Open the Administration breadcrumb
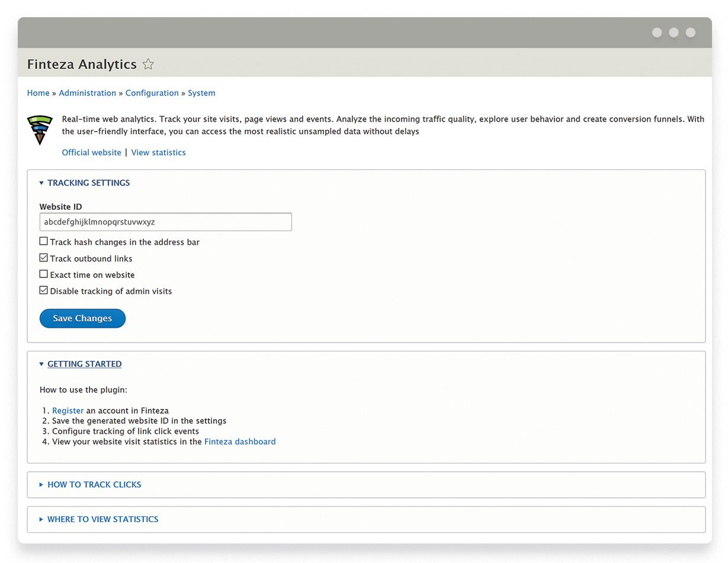 point(87,93)
